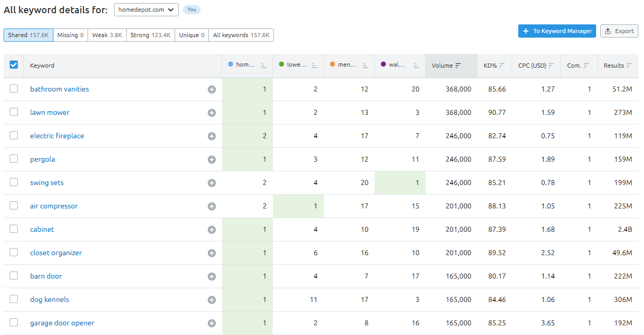Open the homedepot.com domain dropdown
644x335 pixels.
[x=146, y=9]
